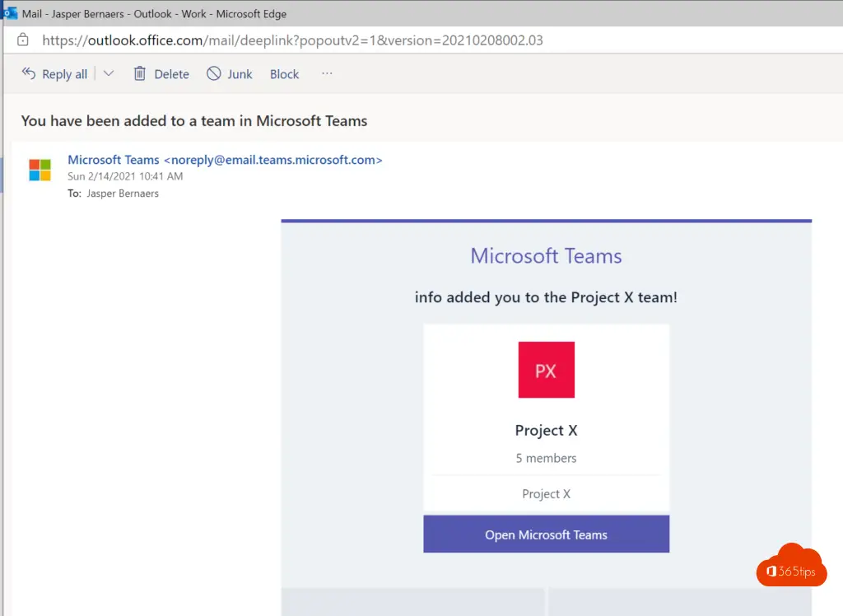Expand the reply options chevron
Viewport: 843px width, 616px height.
(109, 74)
